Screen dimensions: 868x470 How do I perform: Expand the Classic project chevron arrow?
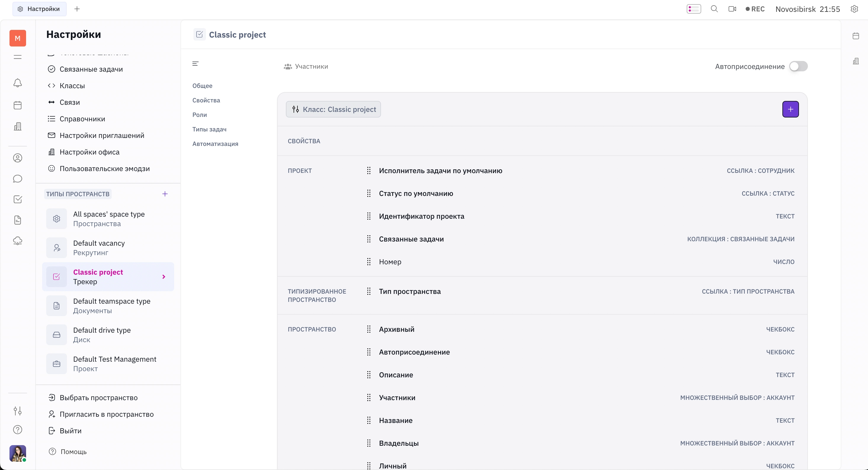pos(164,277)
